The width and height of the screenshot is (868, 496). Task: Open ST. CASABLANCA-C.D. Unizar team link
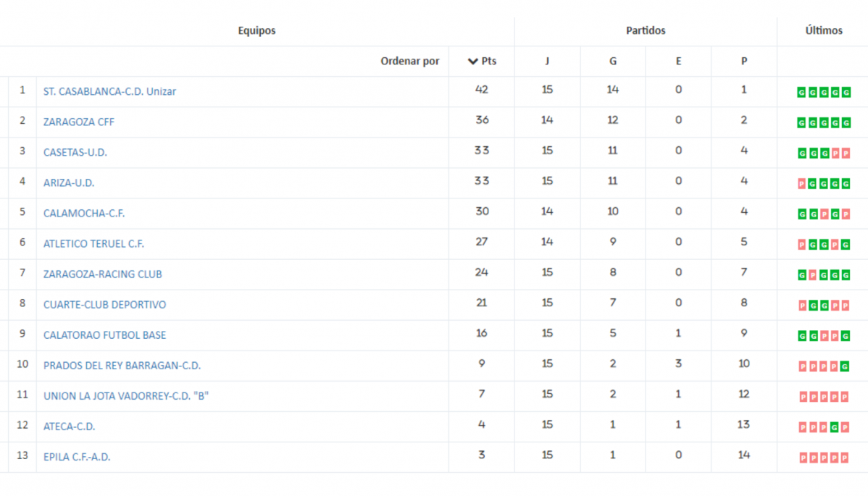(109, 91)
